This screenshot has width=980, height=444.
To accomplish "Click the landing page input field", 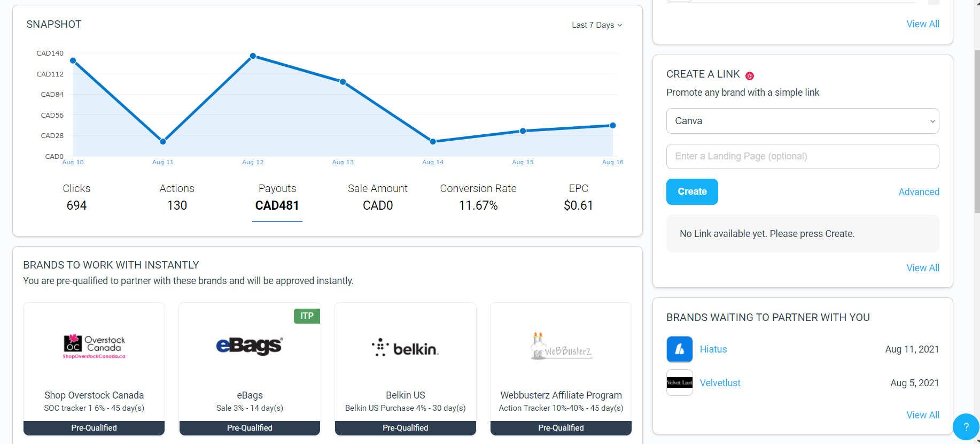I will [803, 156].
